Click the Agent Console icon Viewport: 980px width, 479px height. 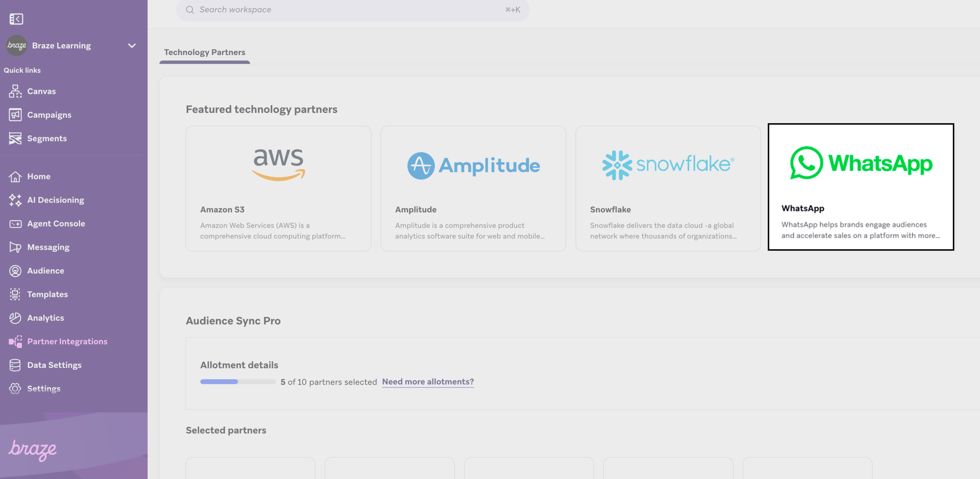(x=15, y=223)
